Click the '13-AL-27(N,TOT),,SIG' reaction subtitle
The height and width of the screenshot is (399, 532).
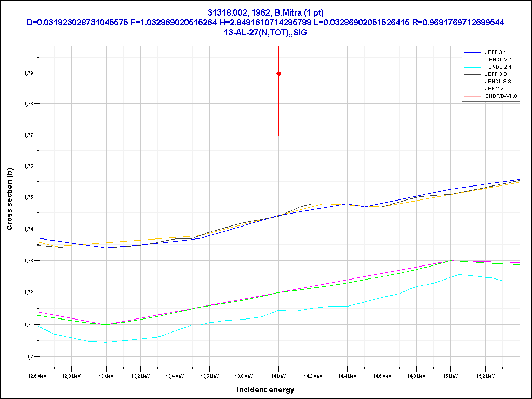coord(265,32)
